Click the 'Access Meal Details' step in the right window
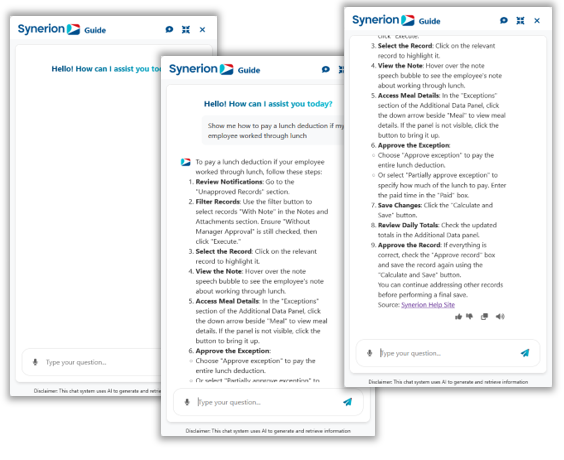This screenshot has width=564, height=460. pos(438,115)
